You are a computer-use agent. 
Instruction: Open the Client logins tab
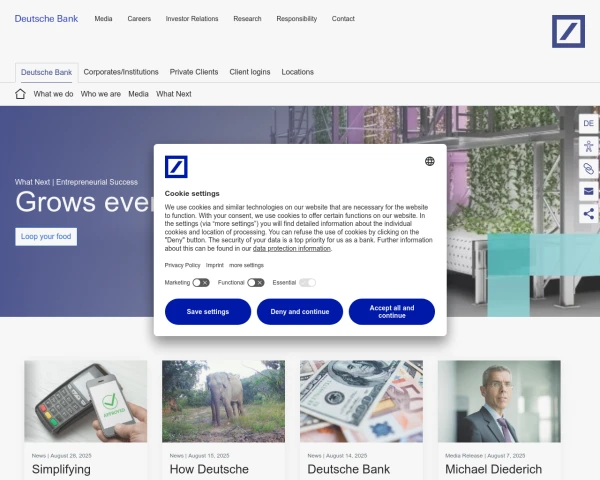tap(250, 72)
